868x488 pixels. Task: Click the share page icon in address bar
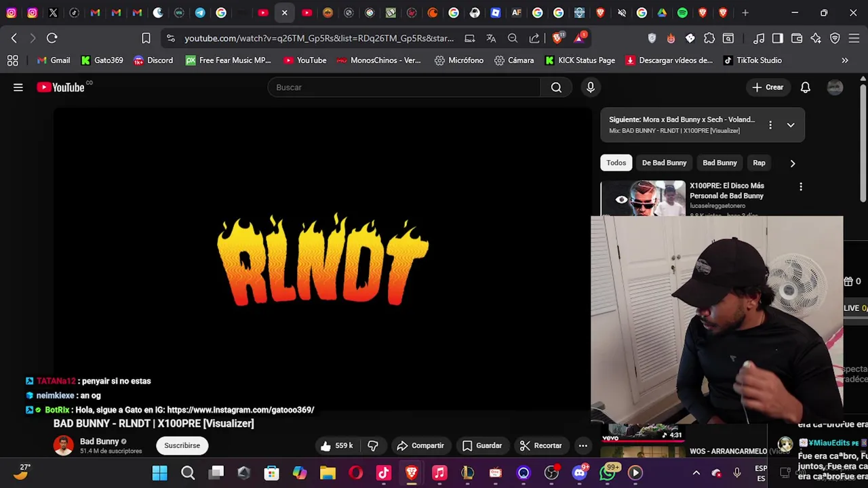(534, 39)
